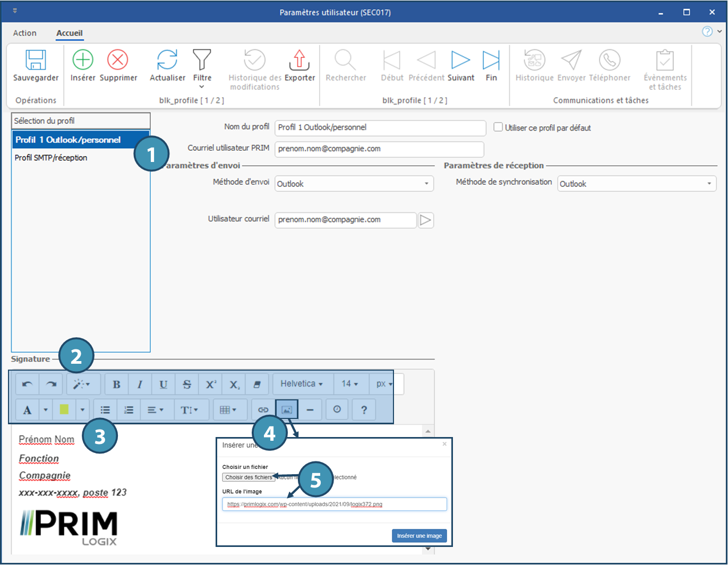
Task: Click the Sauvegarder save icon
Action: click(36, 60)
